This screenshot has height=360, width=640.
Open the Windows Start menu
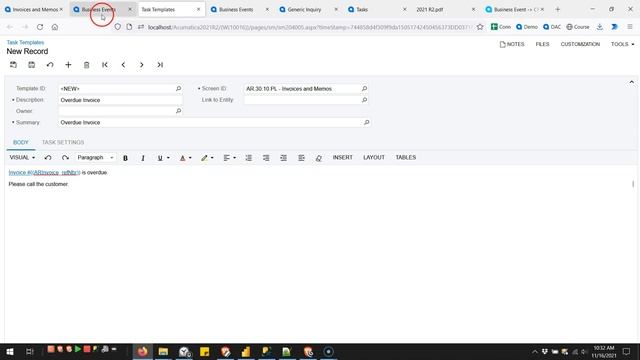(10, 351)
